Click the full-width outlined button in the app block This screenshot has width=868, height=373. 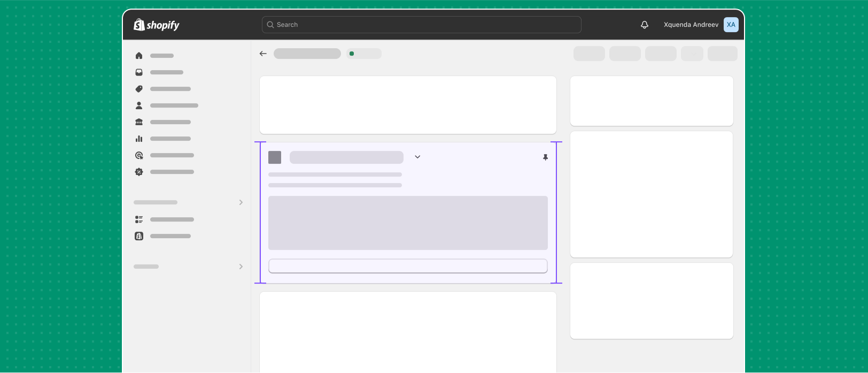pos(408,266)
